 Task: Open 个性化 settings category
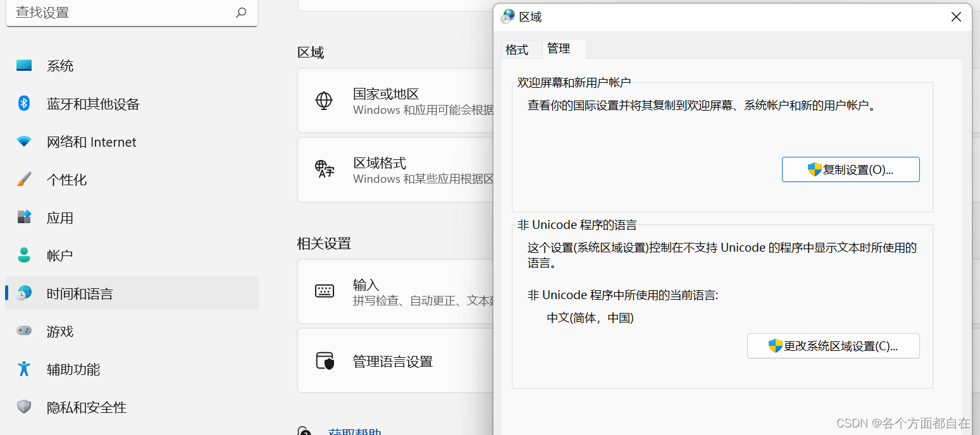[132, 180]
